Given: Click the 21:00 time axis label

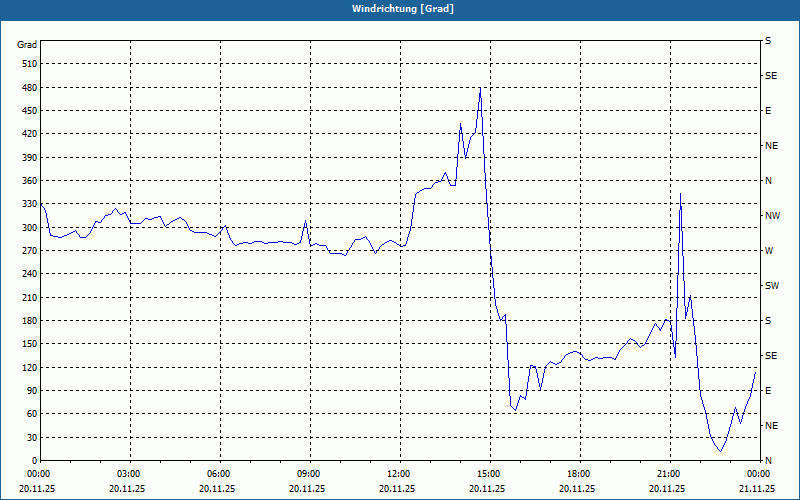Looking at the screenshot, I should pos(668,474).
